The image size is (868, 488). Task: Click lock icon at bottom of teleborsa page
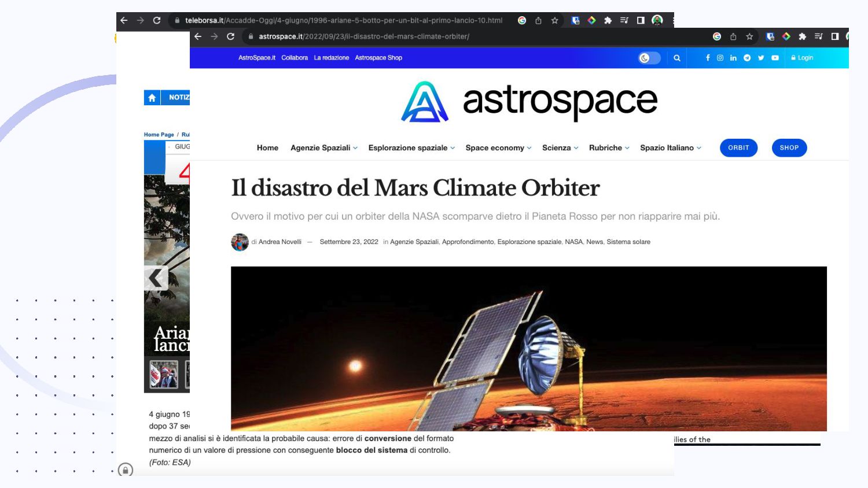point(126,470)
